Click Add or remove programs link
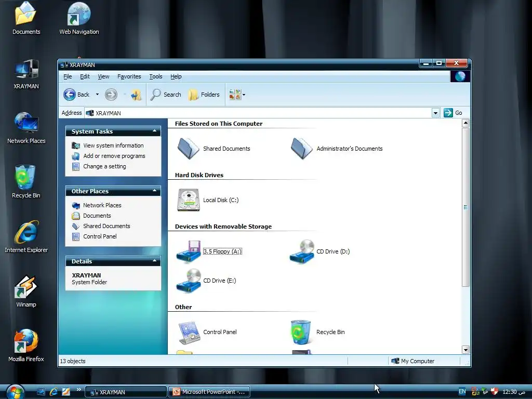This screenshot has height=399, width=532. click(x=114, y=156)
